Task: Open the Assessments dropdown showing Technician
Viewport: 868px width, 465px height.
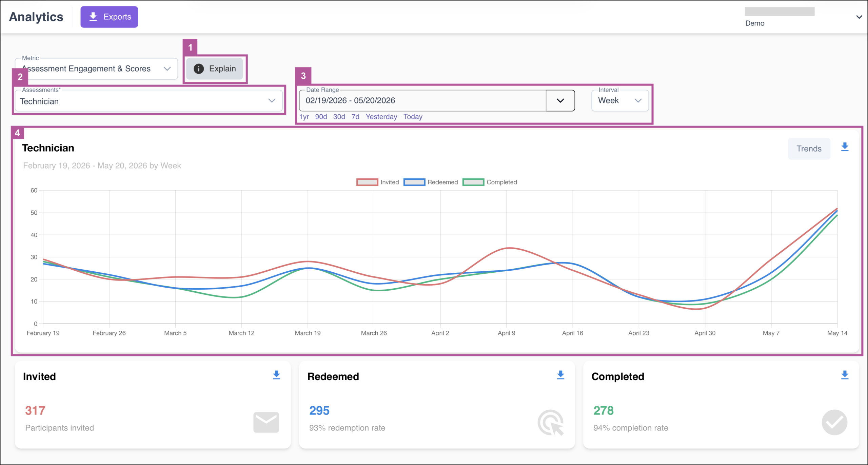Action: tap(149, 101)
